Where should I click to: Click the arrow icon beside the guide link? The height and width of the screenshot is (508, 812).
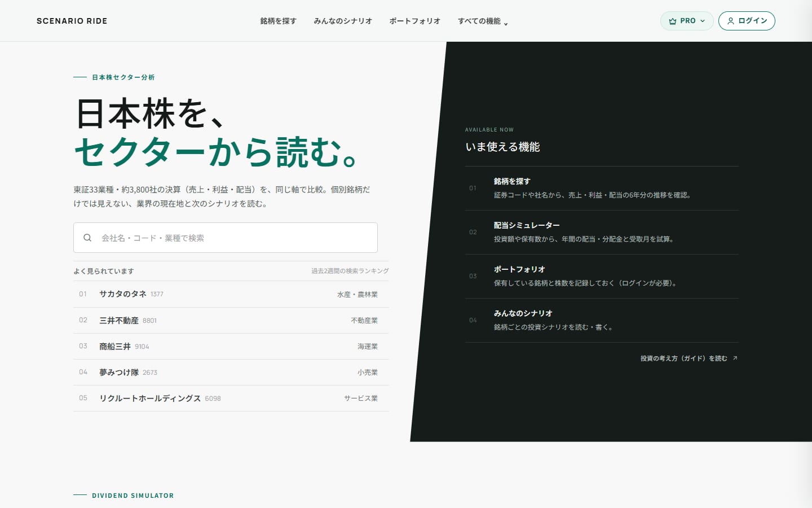click(x=735, y=358)
